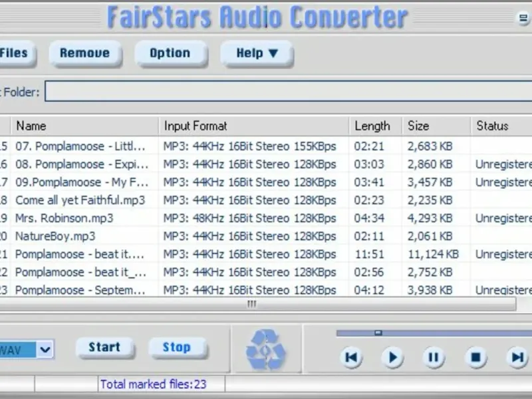The width and height of the screenshot is (532, 399).
Task: Click Unregistered status of row 08
Action: tap(503, 164)
